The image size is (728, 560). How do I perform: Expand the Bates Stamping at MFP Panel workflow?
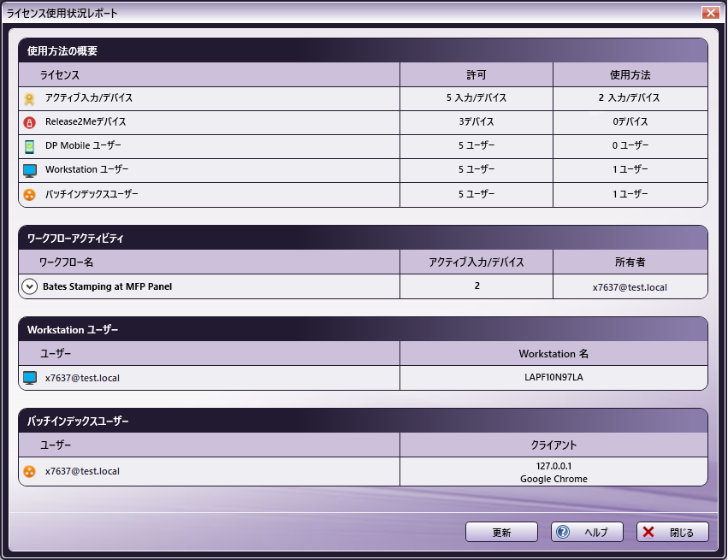point(30,286)
